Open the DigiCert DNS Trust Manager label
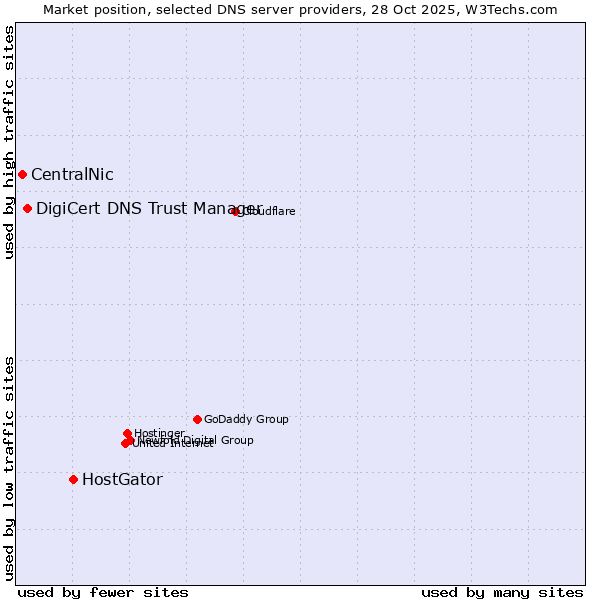 coord(149,209)
